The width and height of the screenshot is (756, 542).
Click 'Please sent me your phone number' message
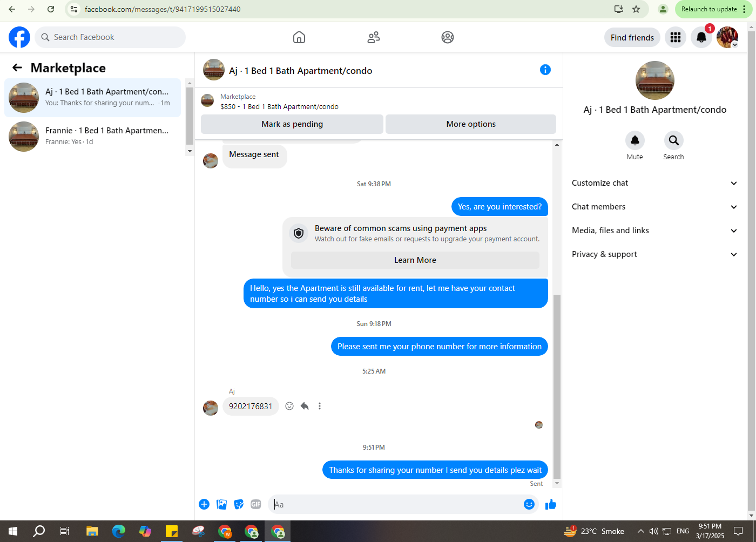click(440, 347)
